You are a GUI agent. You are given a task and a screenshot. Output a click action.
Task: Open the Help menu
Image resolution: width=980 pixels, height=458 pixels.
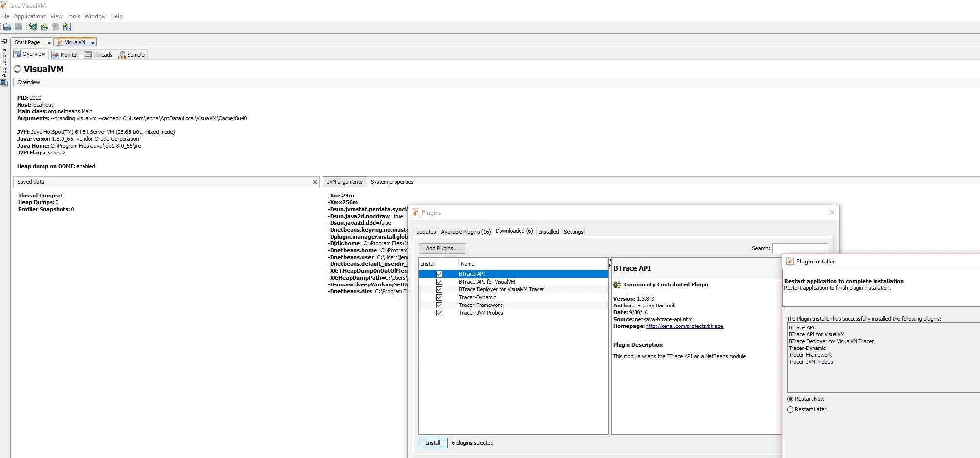click(x=116, y=16)
